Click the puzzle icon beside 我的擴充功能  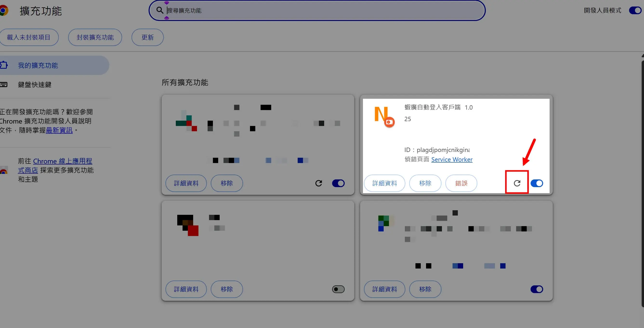pos(4,65)
